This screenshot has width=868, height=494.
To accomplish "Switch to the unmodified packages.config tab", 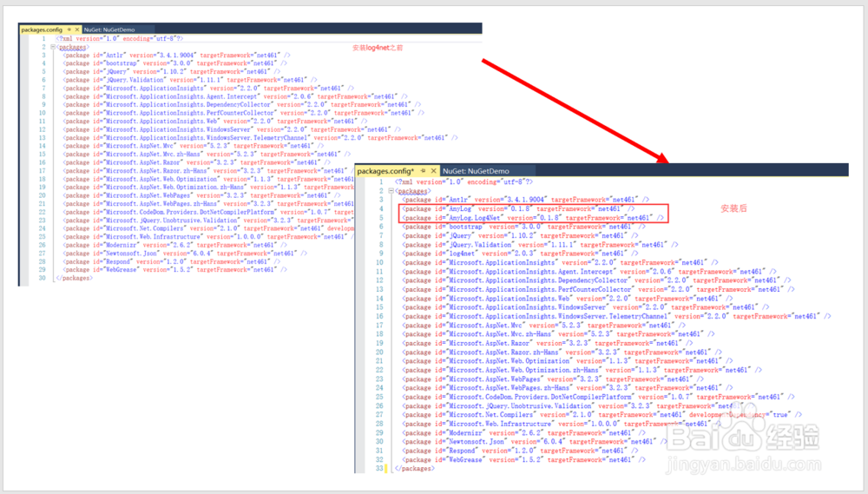I will point(42,30).
